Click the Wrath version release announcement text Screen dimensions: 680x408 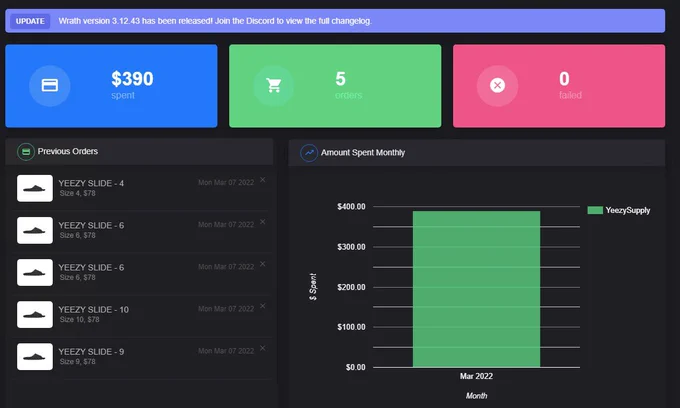pos(215,21)
